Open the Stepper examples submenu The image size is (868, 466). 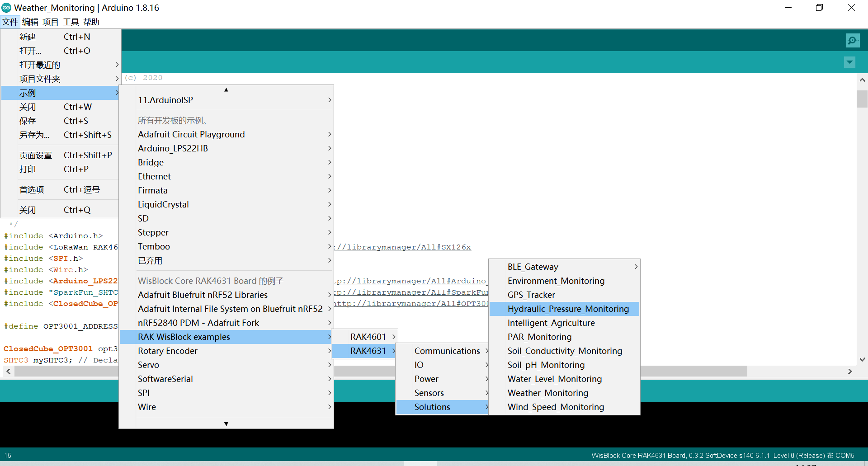click(226, 232)
